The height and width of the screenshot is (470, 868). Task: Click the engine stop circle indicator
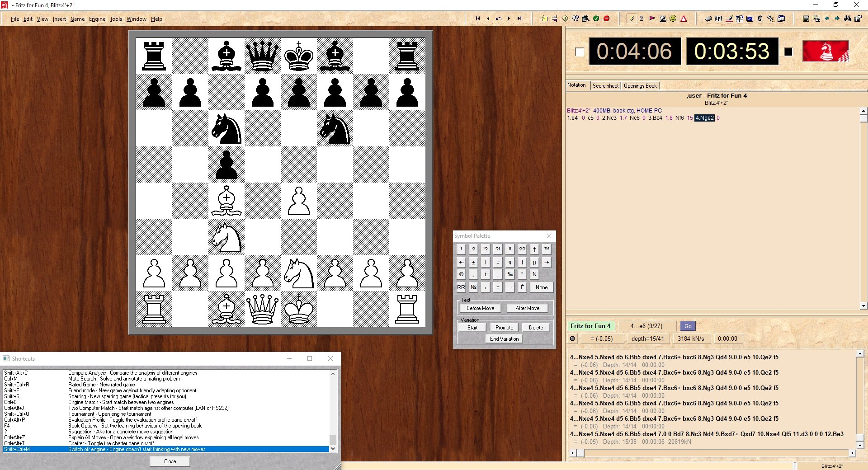572,338
